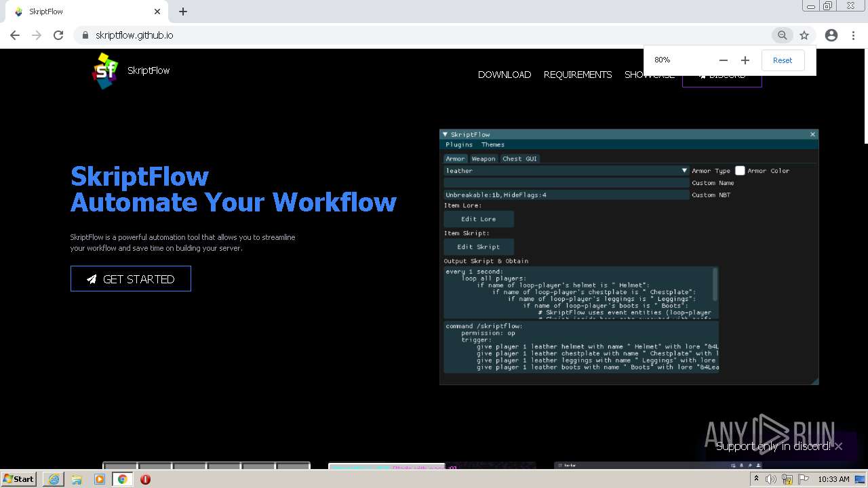
Task: Click the Chrome taskbar icon
Action: click(123, 479)
